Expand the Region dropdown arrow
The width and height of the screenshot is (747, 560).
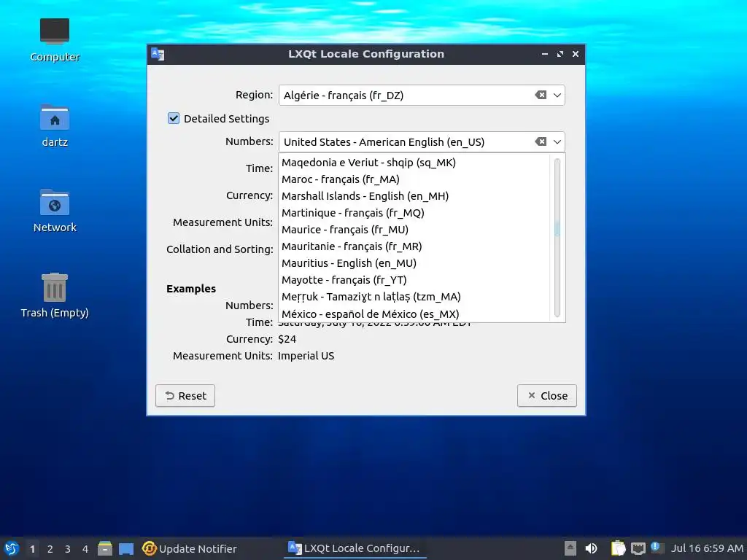tap(557, 95)
